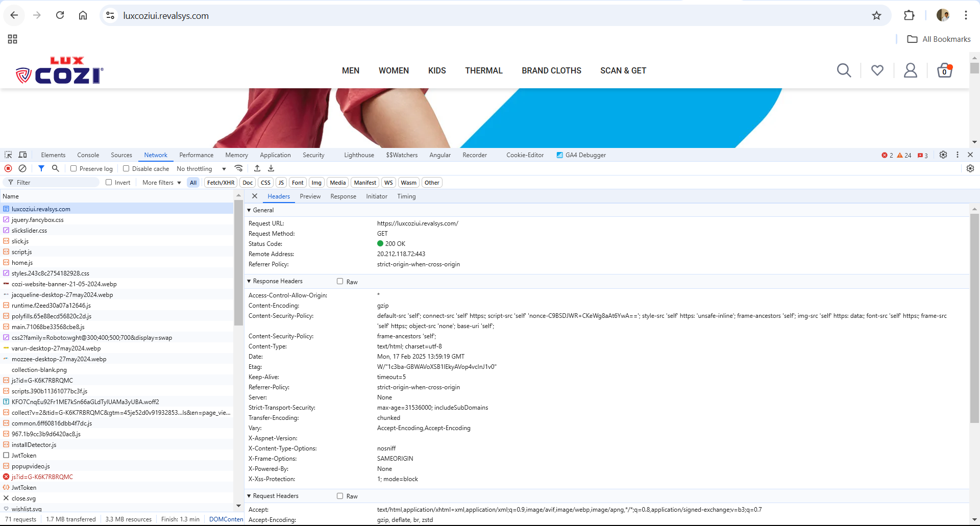Open the WOMEN navigation link
980x526 pixels.
pyautogui.click(x=394, y=71)
